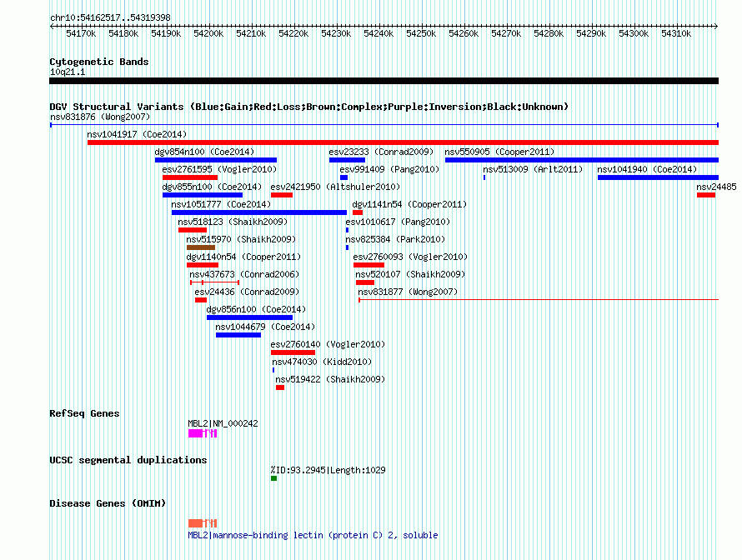
Task: Click the 54250k ruler tick label
Action: (x=421, y=33)
